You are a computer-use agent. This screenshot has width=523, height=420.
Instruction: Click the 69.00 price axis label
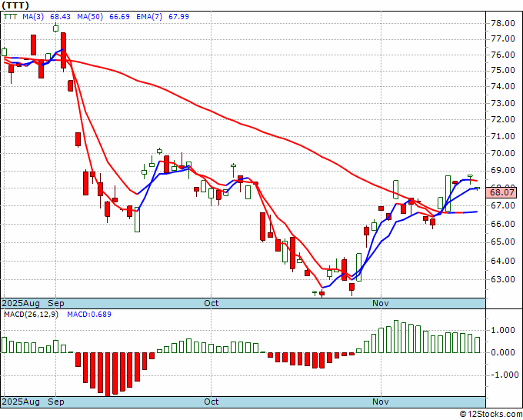503,171
